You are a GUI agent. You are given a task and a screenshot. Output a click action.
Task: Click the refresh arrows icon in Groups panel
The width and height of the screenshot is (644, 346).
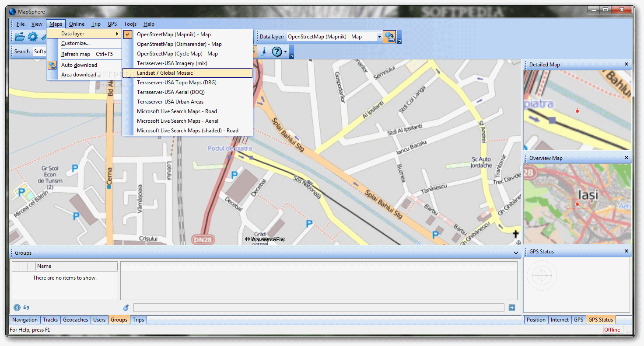[x=26, y=308]
